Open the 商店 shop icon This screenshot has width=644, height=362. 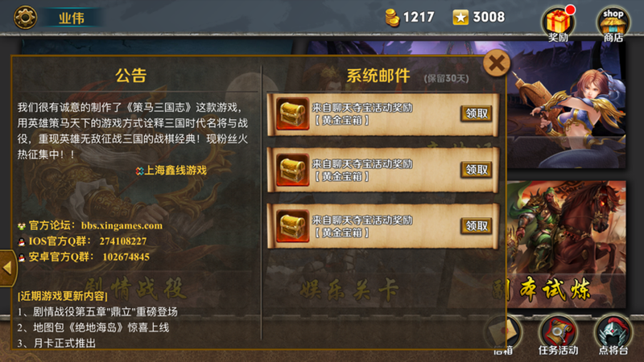613,25
